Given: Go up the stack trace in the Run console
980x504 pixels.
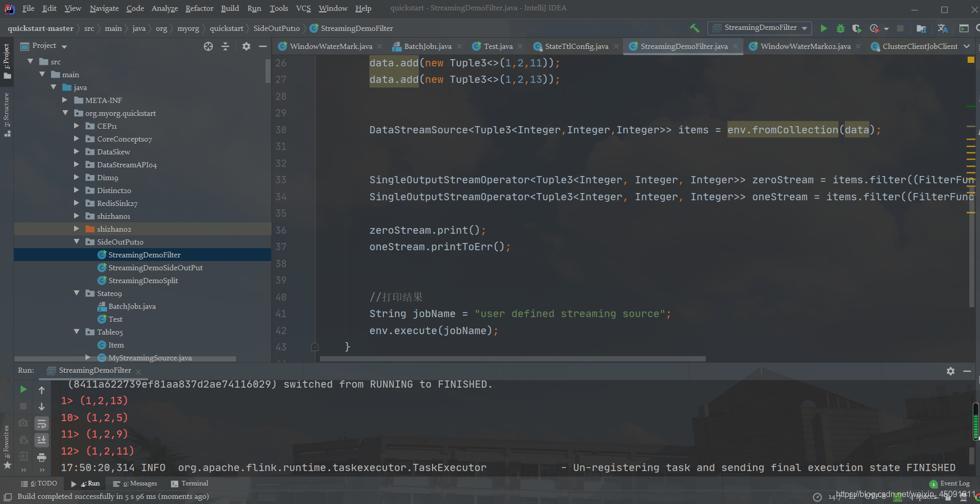Looking at the screenshot, I should point(42,390).
